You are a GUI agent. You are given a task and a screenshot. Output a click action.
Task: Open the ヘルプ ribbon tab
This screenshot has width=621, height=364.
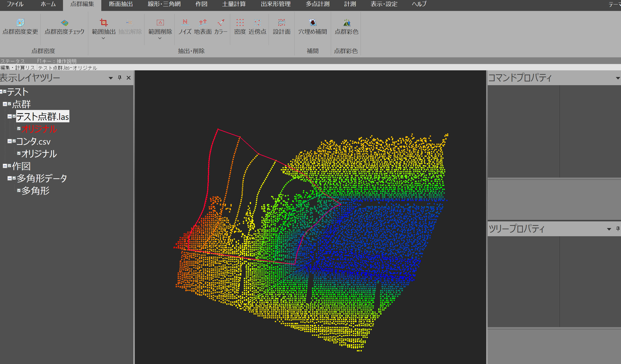419,4
